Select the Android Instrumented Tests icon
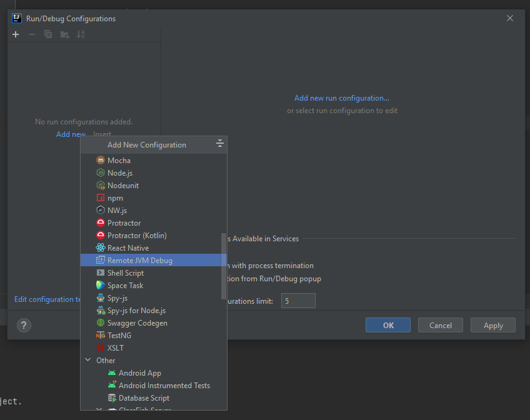The image size is (530, 420). (112, 385)
